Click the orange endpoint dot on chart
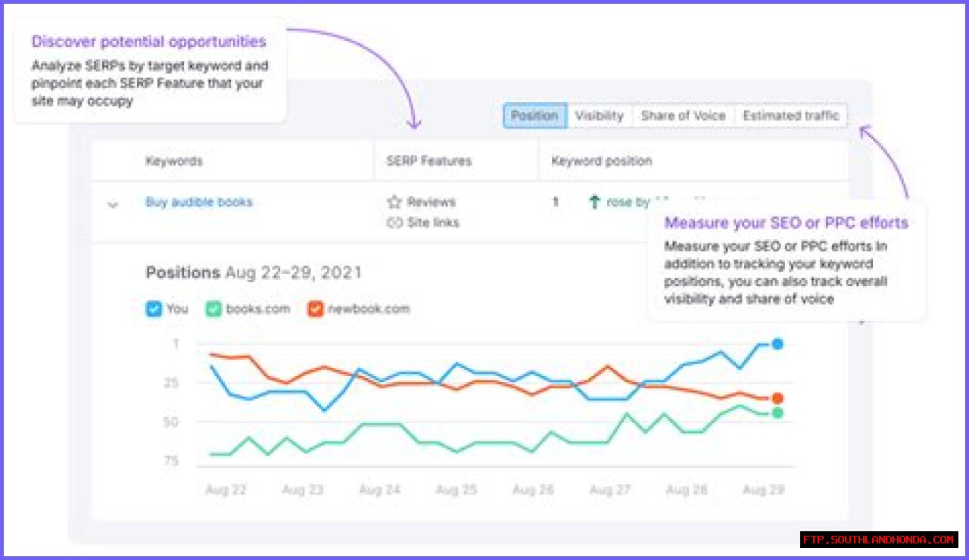969x560 pixels. pos(777,398)
